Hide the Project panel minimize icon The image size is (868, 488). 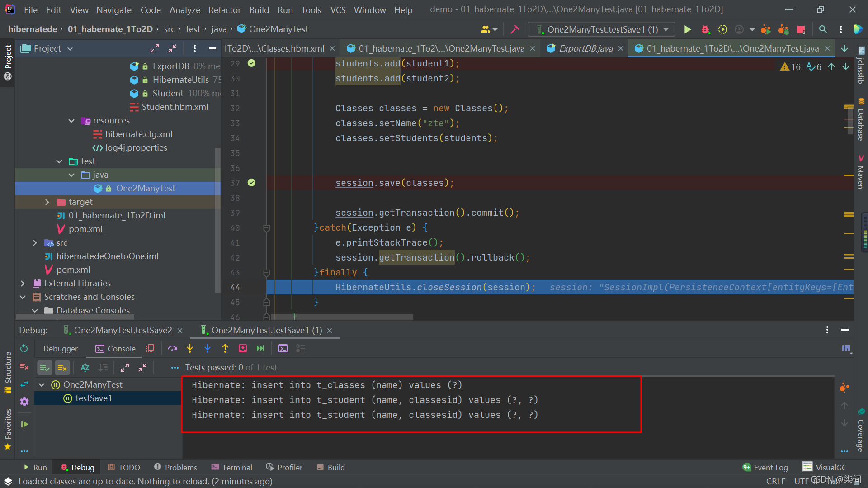pos(212,48)
